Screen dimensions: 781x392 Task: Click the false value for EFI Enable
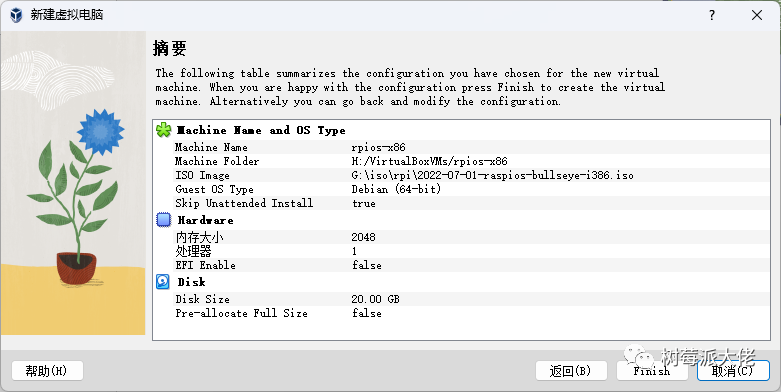[x=367, y=265]
